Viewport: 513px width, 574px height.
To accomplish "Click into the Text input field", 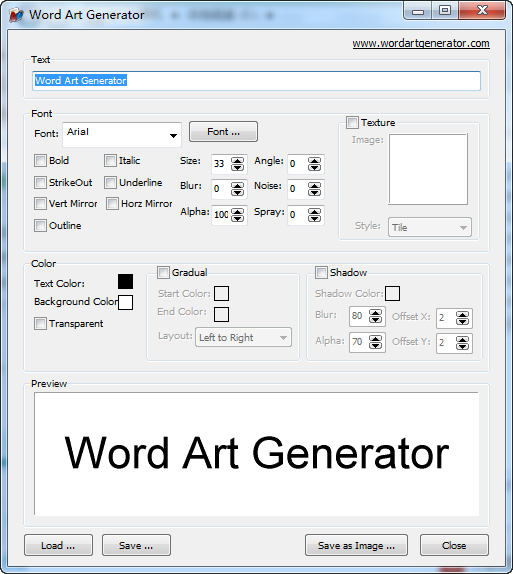I will 256,81.
